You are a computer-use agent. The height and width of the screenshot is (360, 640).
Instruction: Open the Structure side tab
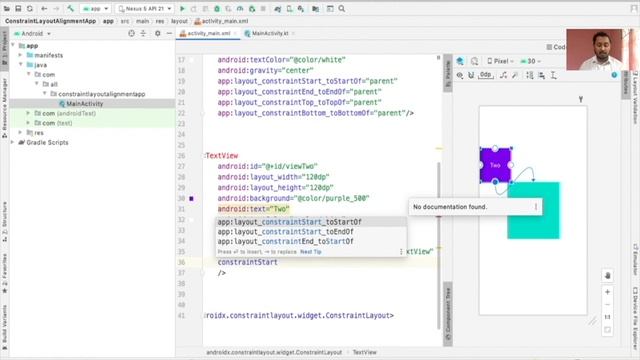click(x=4, y=221)
